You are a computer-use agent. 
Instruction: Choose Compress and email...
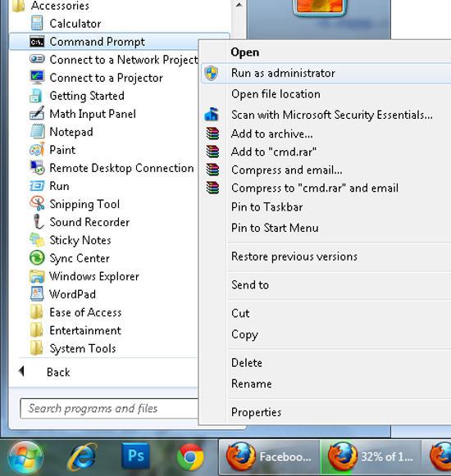point(326,170)
